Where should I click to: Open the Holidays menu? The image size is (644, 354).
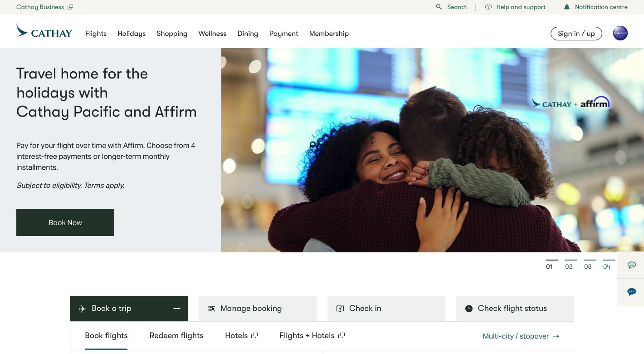132,34
